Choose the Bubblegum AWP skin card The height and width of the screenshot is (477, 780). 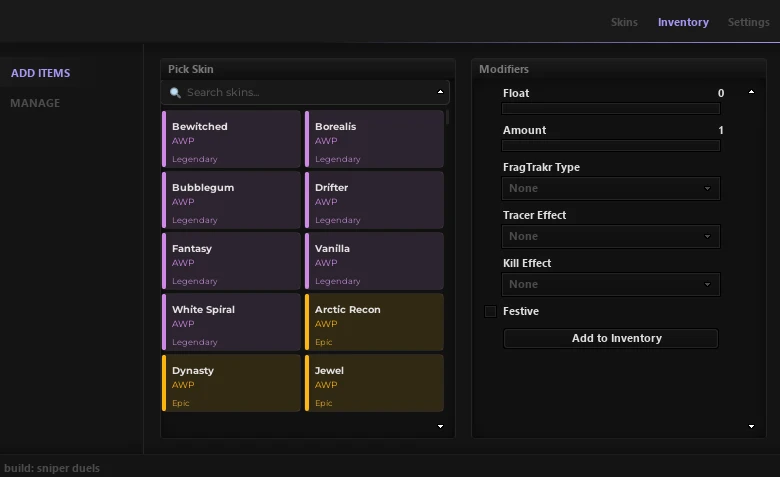(231, 200)
